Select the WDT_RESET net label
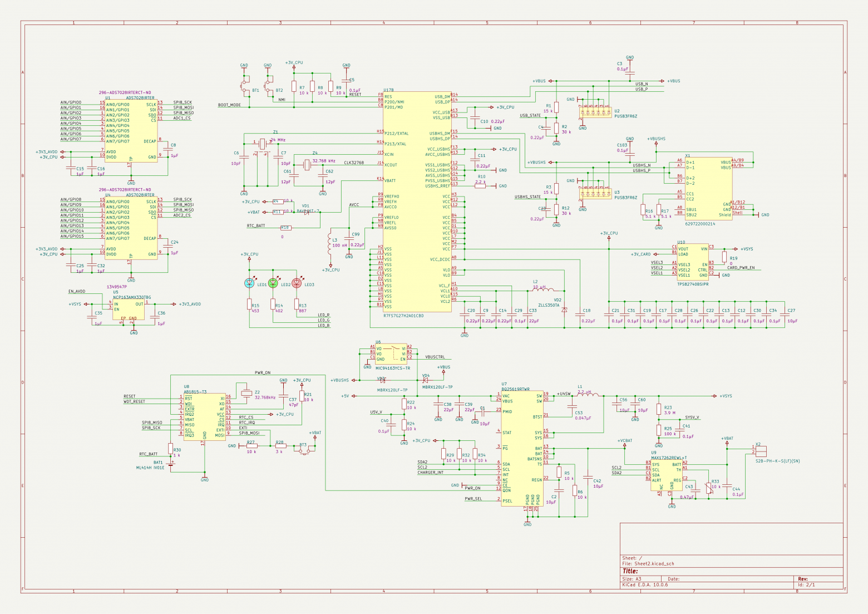Screen dimensions: 868x614 point(134,401)
